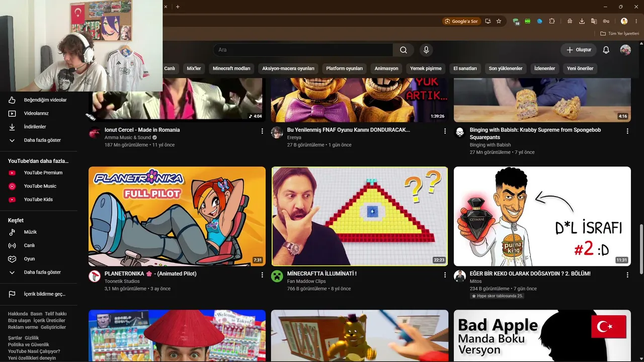Select the Minecraft modları filter chip
The width and height of the screenshot is (644, 362).
click(231, 68)
